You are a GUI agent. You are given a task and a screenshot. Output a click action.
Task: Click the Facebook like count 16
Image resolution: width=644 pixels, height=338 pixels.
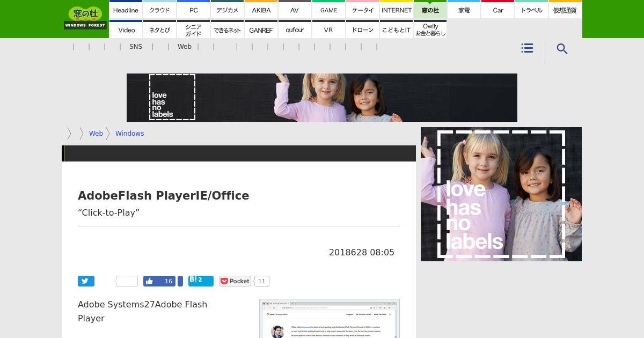point(169,281)
